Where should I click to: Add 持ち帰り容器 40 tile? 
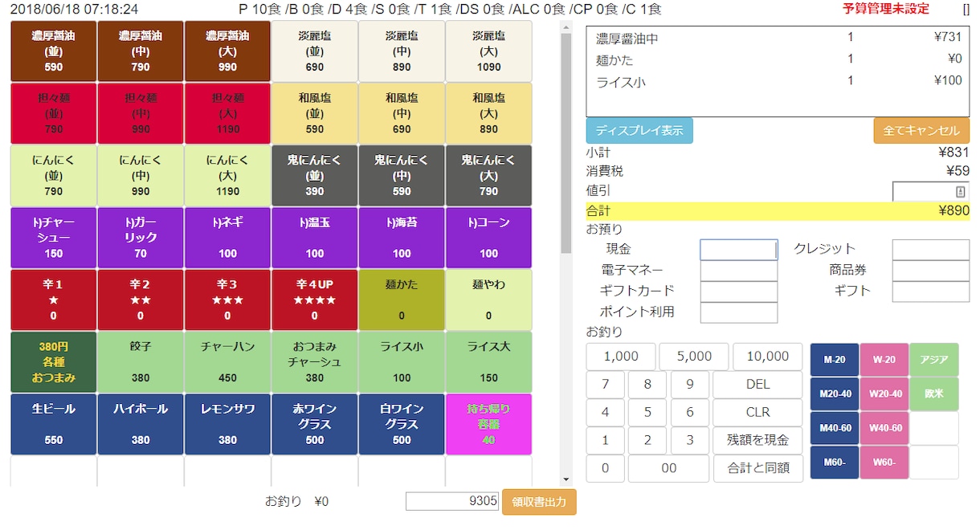pos(488,424)
